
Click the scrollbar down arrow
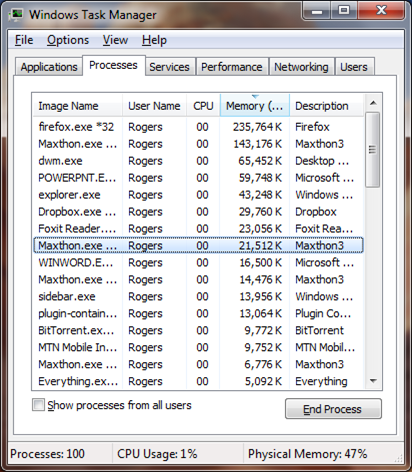point(373,381)
